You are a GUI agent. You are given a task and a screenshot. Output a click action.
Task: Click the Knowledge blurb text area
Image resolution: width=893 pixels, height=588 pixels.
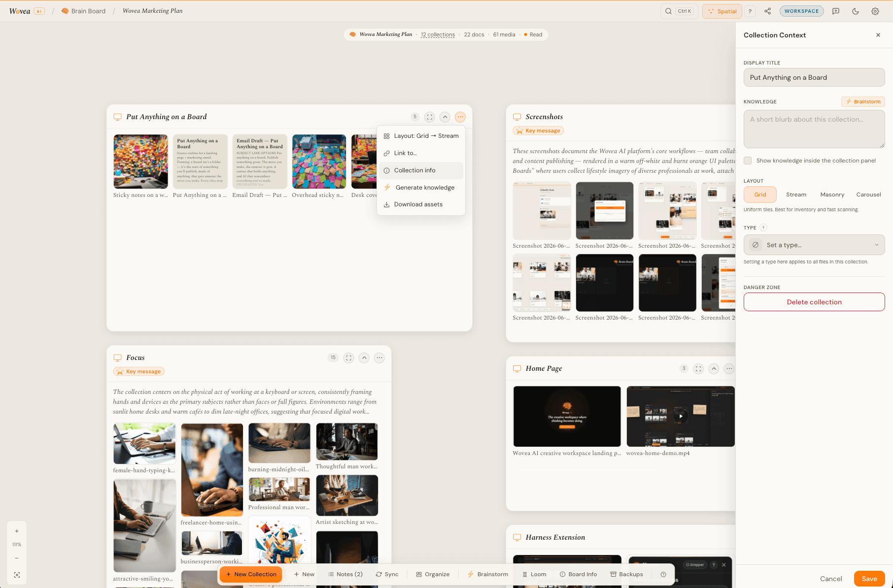click(814, 129)
